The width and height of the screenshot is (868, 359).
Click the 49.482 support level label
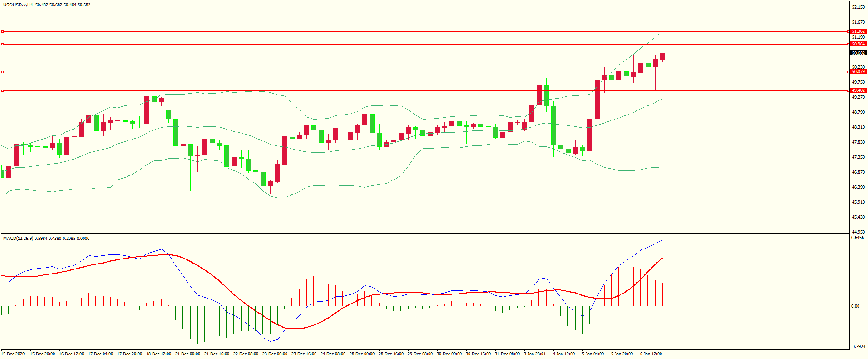point(858,90)
